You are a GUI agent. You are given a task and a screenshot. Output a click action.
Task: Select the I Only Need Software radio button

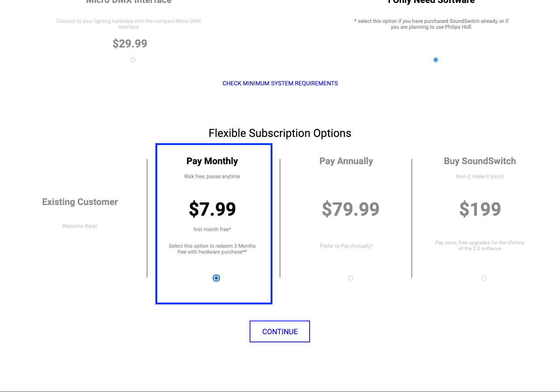pyautogui.click(x=436, y=60)
